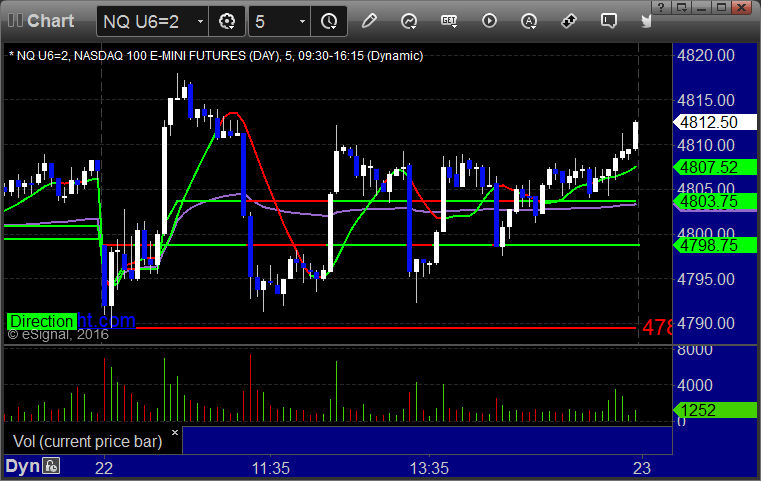This screenshot has width=761, height=481.
Task: Open the GET studies menu icon
Action: point(449,21)
